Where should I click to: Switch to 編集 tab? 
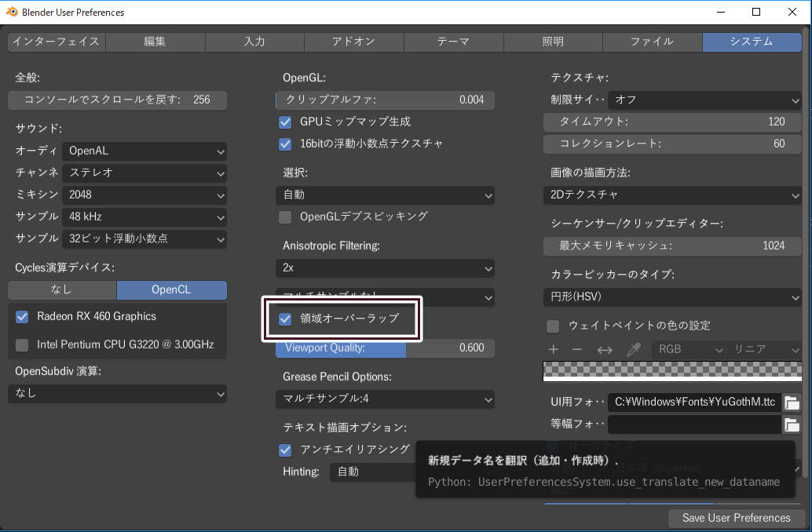point(155,42)
